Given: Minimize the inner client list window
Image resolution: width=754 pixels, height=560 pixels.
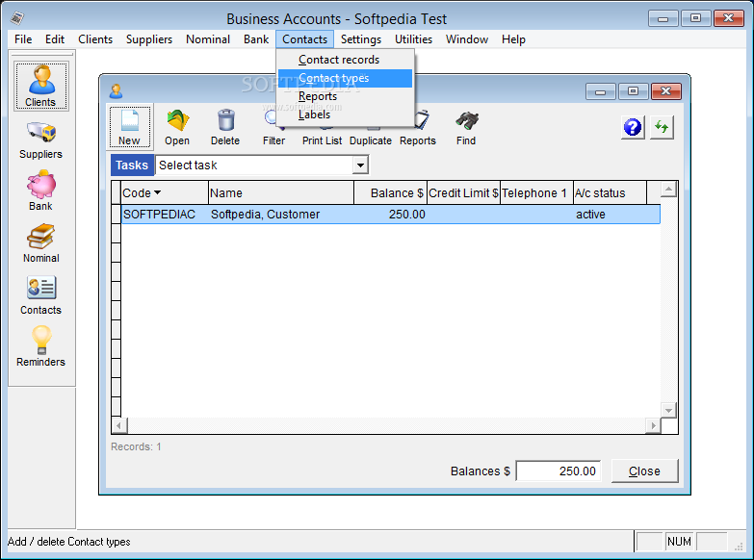Looking at the screenshot, I should [600, 91].
